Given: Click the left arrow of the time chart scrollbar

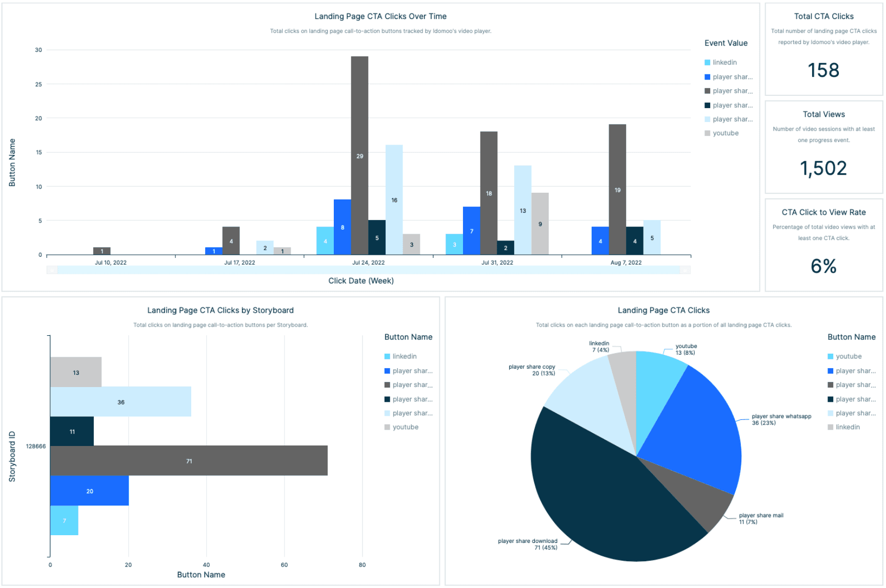Looking at the screenshot, I should [x=52, y=270].
